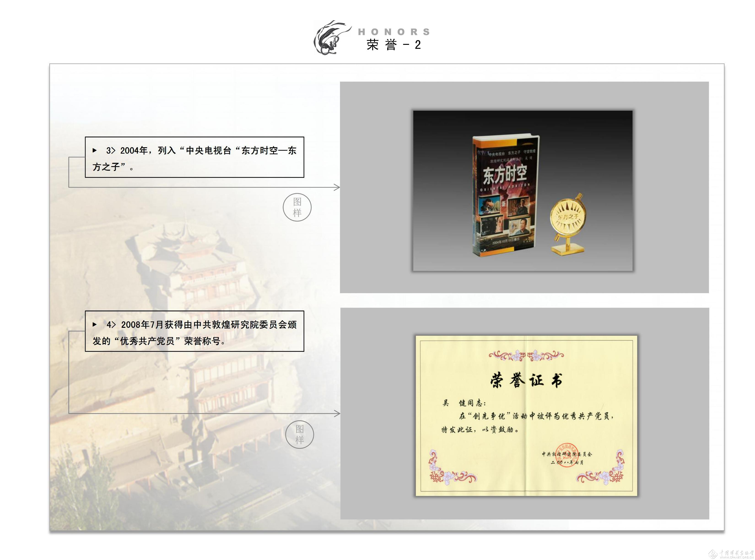Click the 荣誉证书 title on certificate

[526, 380]
